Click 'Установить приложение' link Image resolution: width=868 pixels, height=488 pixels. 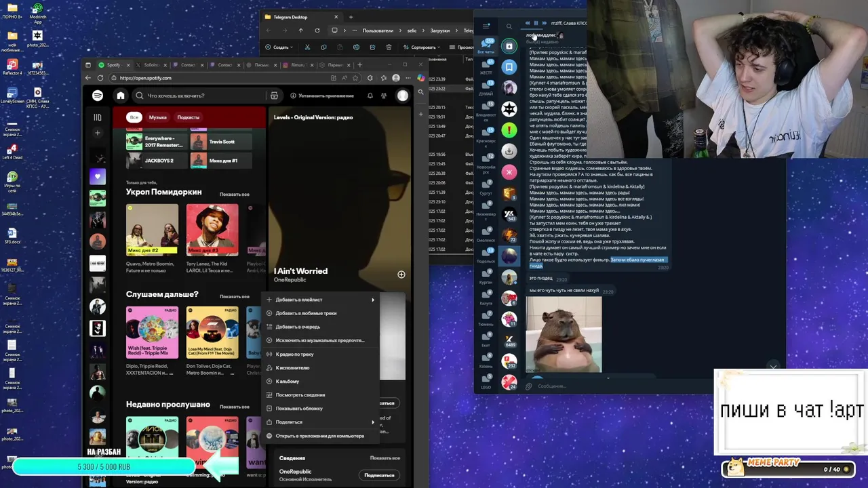coord(321,96)
